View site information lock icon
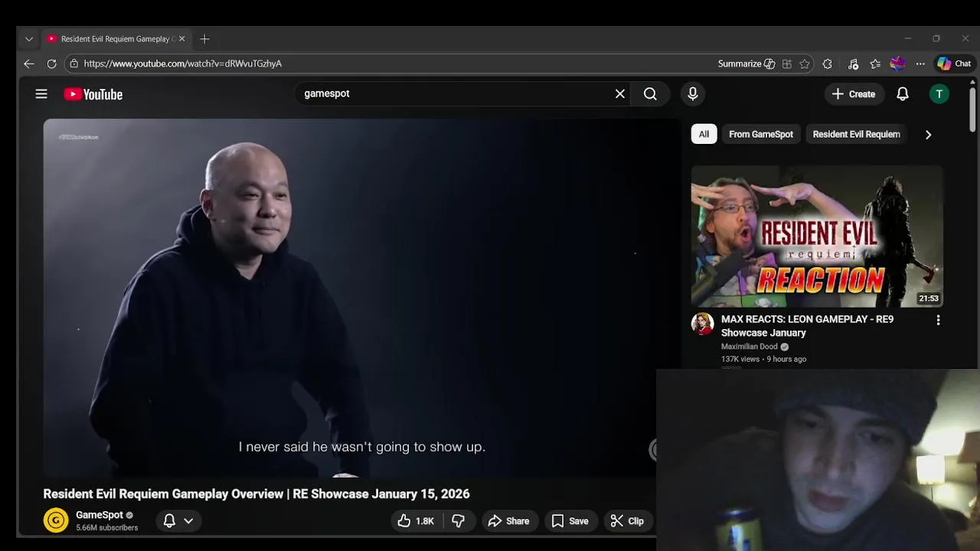 [x=73, y=64]
